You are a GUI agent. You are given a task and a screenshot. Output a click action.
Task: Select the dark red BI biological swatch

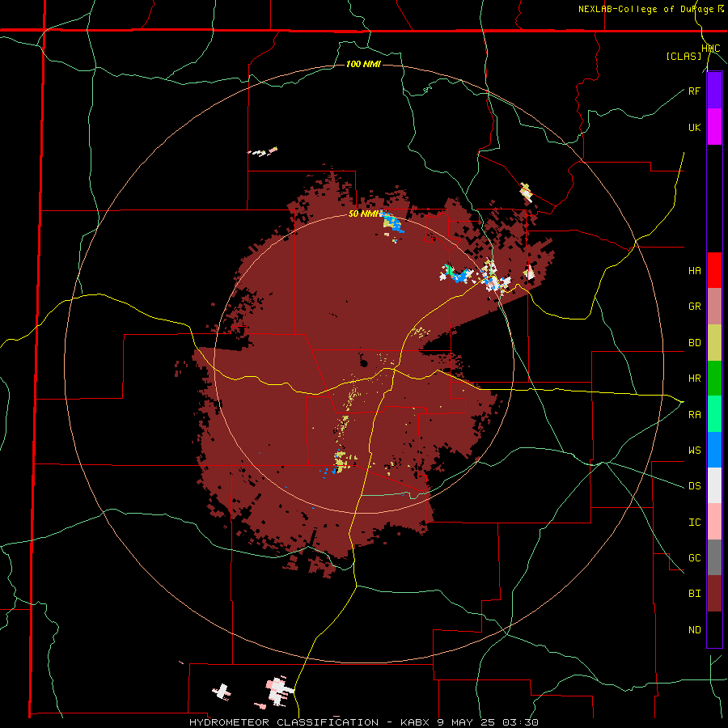[714, 594]
